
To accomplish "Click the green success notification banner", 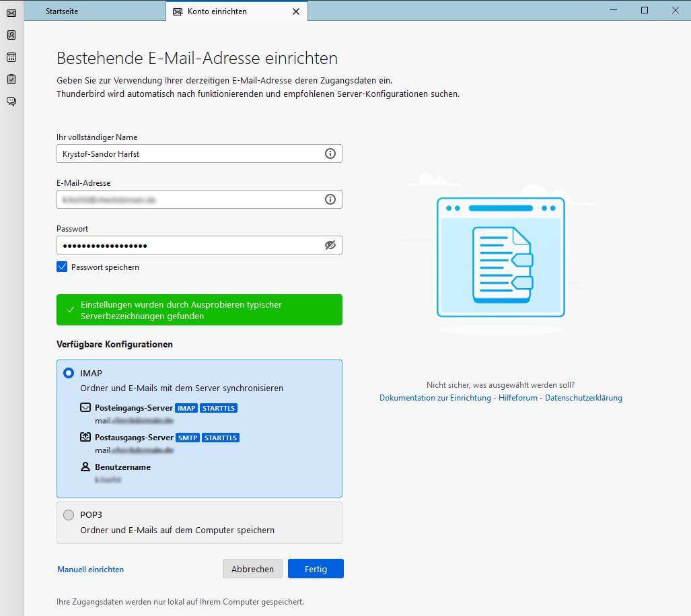I will (x=199, y=310).
